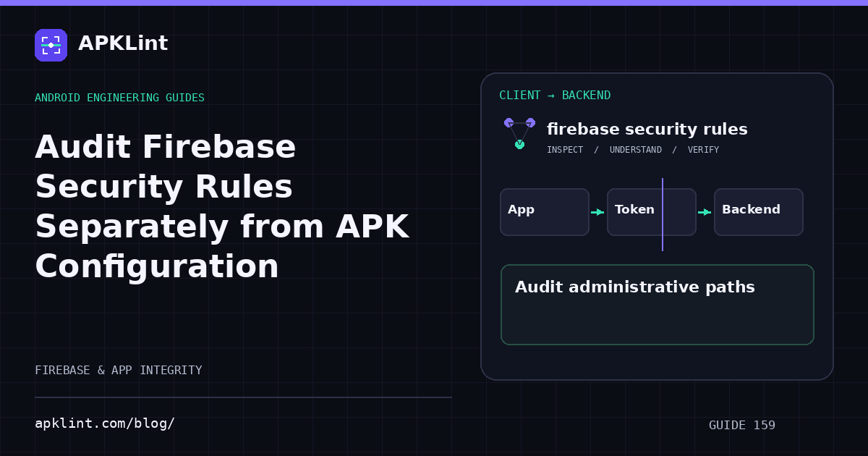The height and width of the screenshot is (456, 868).
Task: Select the Backend box in the diagram
Action: [759, 212]
